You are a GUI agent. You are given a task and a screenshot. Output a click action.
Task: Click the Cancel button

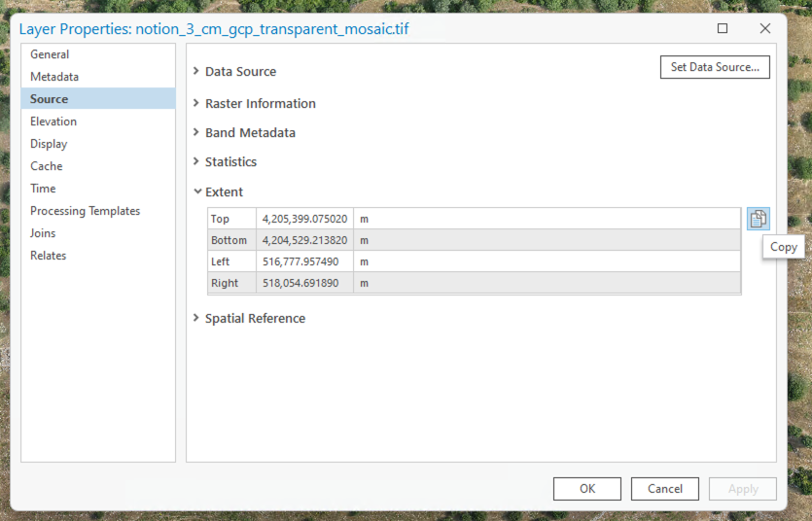(x=665, y=489)
